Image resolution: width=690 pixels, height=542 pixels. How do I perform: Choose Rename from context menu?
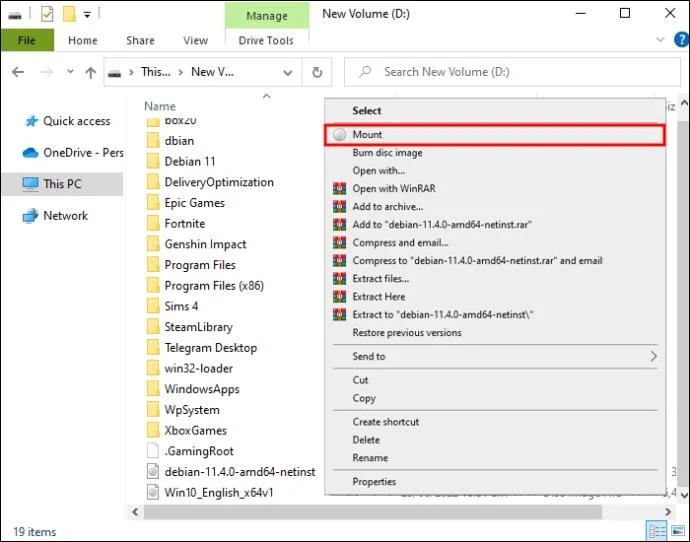(495, 458)
